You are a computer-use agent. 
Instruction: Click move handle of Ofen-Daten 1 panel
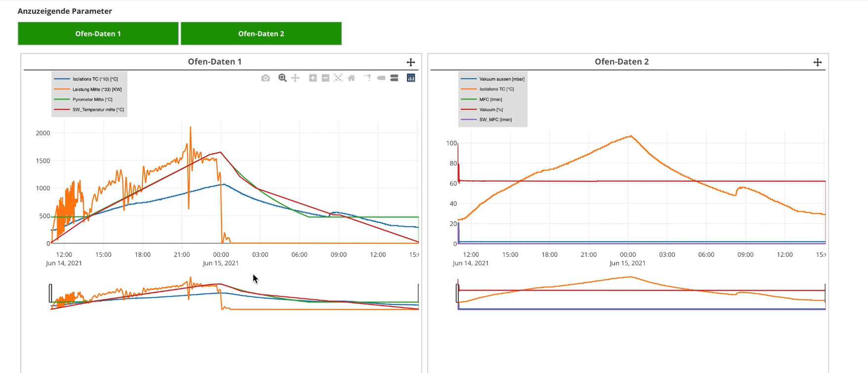[x=411, y=62]
